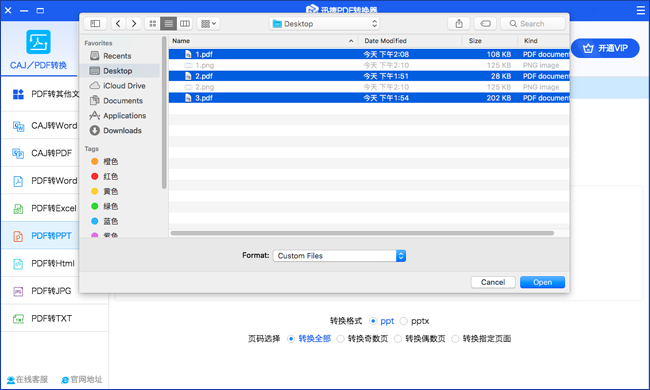Viewport: 650px width, 390px height.
Task: Open the hamburger menu in app title bar
Action: click(640, 10)
